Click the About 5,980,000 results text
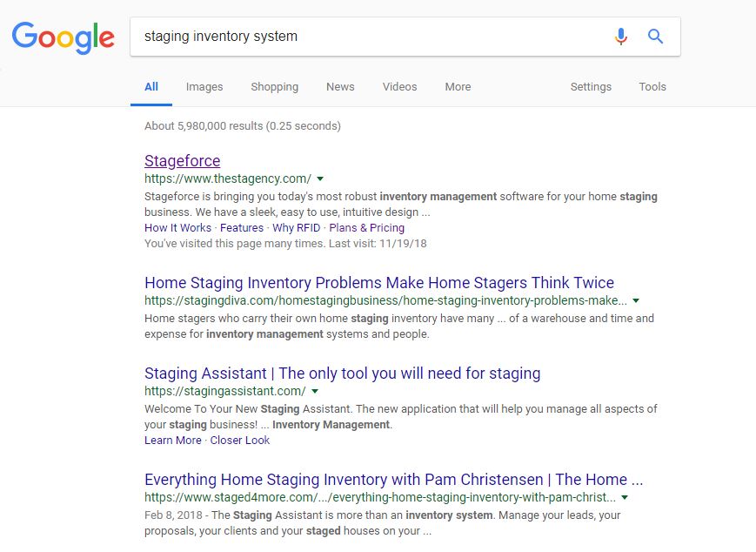756x552 pixels. (243, 126)
